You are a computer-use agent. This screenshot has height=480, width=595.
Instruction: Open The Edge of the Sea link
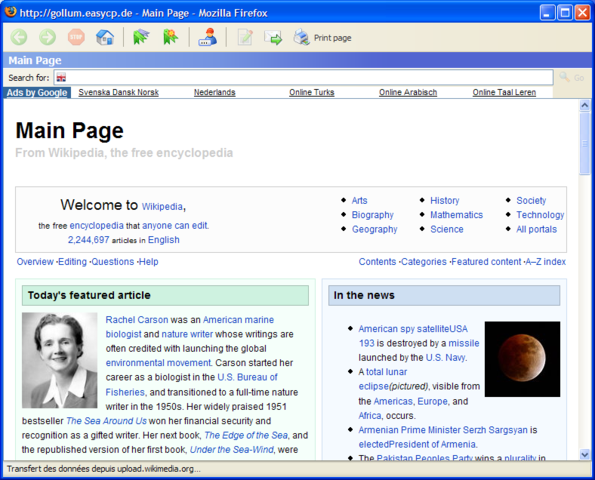pos(246,435)
